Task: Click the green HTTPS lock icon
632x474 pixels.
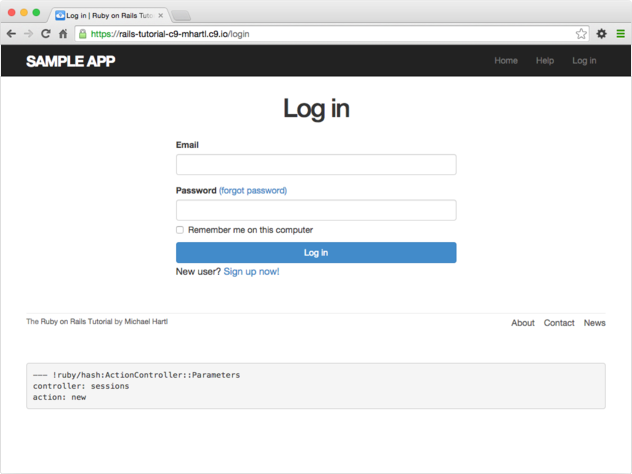Action: pos(82,33)
